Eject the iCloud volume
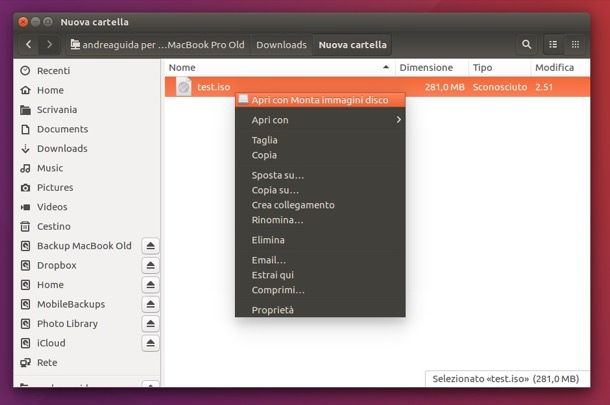Image resolution: width=610 pixels, height=405 pixels. click(149, 343)
